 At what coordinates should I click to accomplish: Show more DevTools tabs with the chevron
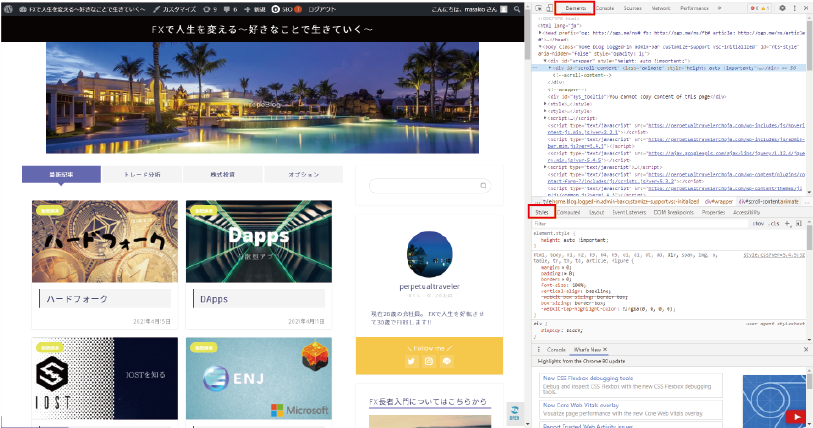pyautogui.click(x=720, y=8)
